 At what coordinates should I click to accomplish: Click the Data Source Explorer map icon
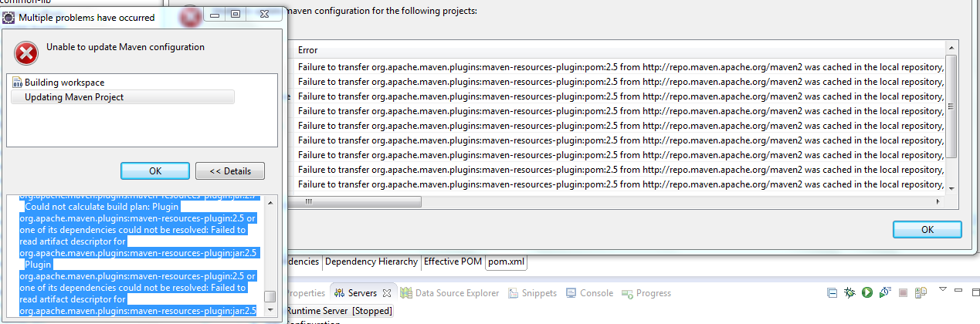pyautogui.click(x=405, y=293)
